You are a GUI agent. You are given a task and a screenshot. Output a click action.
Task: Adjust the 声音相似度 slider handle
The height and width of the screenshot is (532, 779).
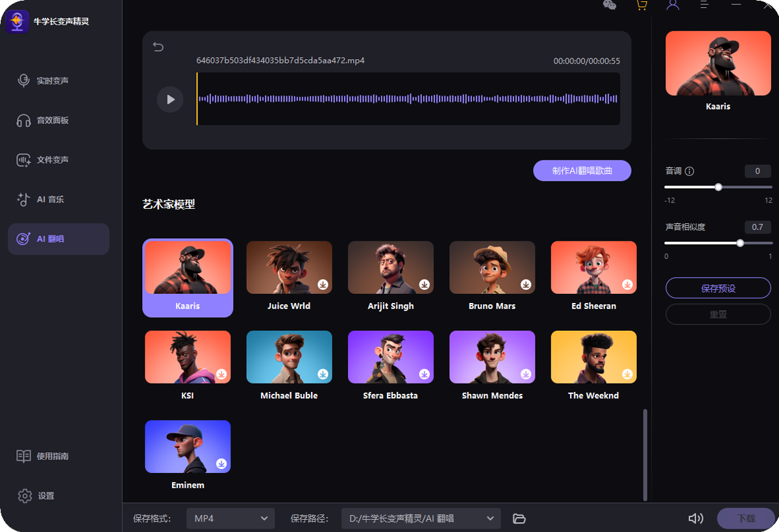pyautogui.click(x=740, y=243)
